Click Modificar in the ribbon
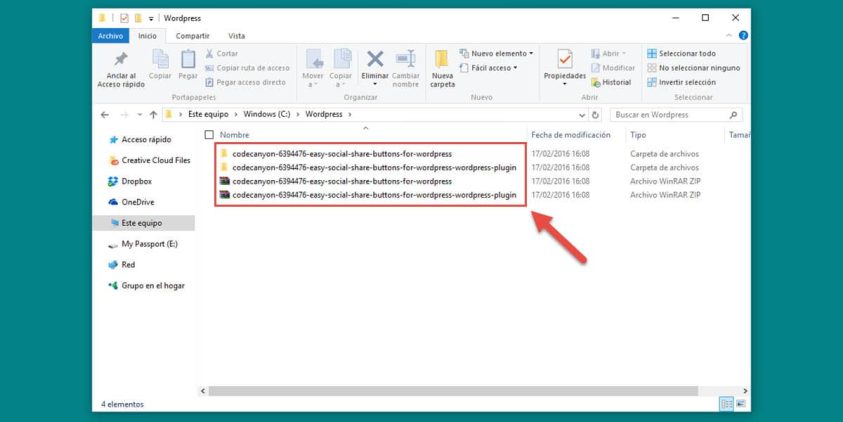Screen dimensions: 843x422 (613, 68)
